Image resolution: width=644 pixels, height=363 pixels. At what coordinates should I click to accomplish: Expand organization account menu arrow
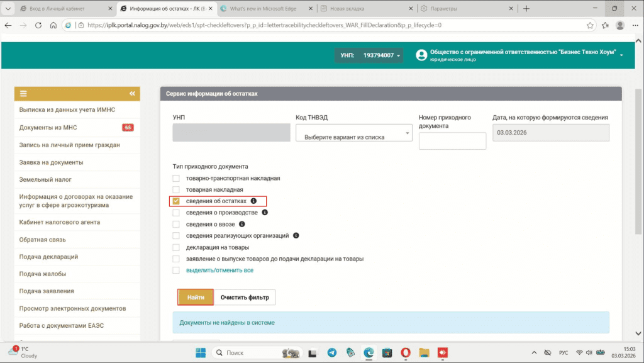coord(621,55)
